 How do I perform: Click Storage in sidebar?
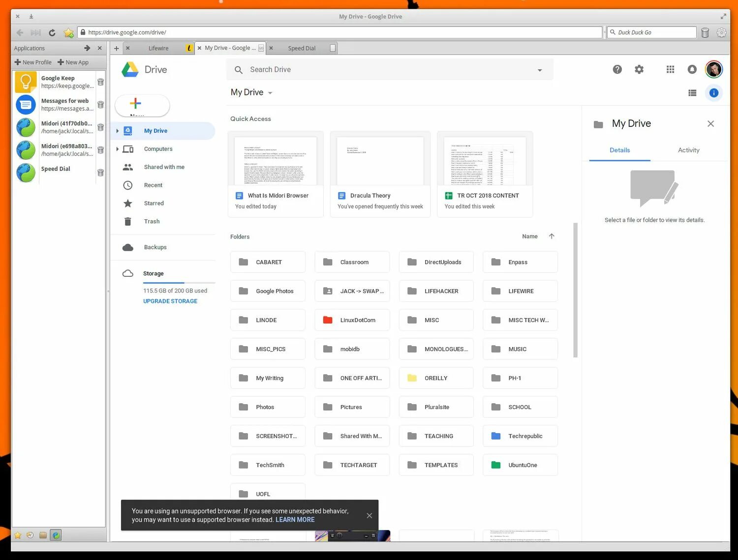click(153, 273)
